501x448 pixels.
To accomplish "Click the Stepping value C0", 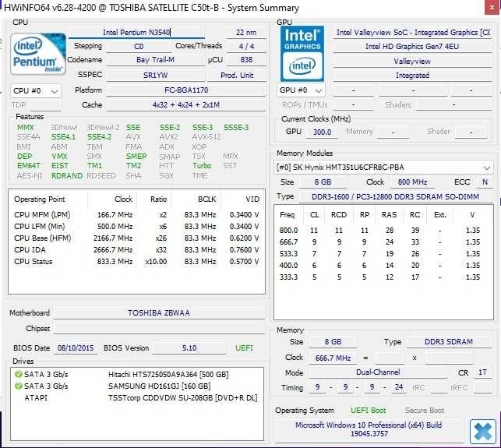I will pyautogui.click(x=139, y=47).
